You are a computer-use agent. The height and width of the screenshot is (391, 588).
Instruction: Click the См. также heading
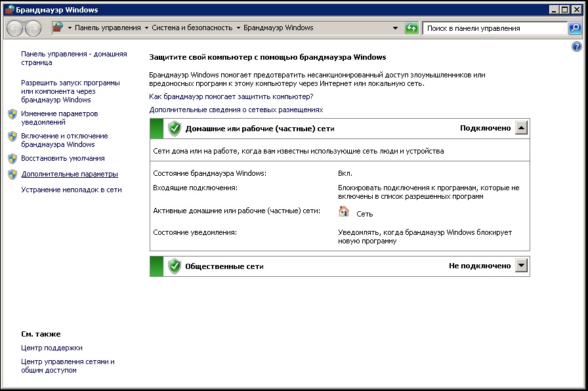[41, 334]
